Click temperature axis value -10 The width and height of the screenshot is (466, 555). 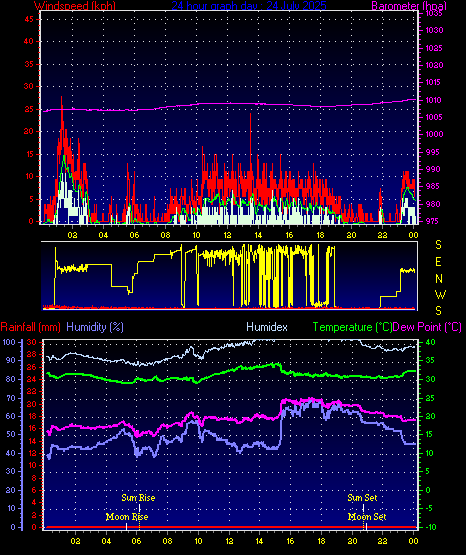coord(431,527)
